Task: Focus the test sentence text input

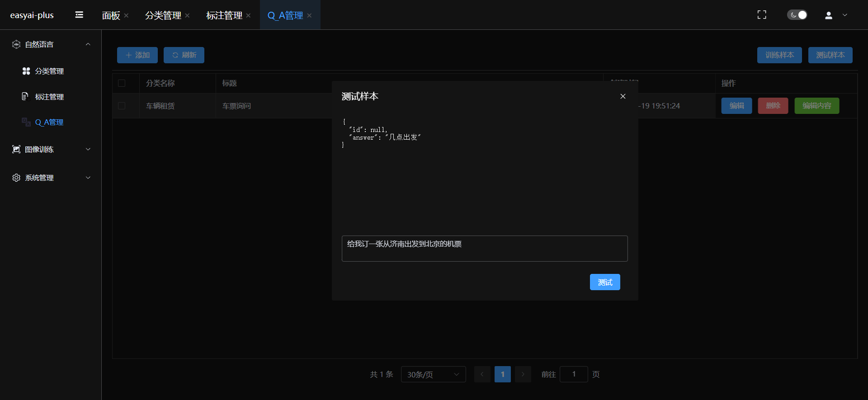Action: click(x=485, y=249)
